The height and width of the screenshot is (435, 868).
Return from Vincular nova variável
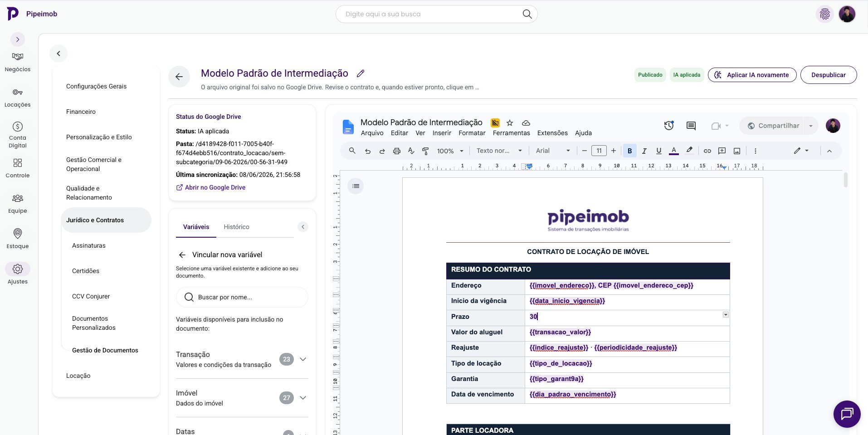pos(182,255)
